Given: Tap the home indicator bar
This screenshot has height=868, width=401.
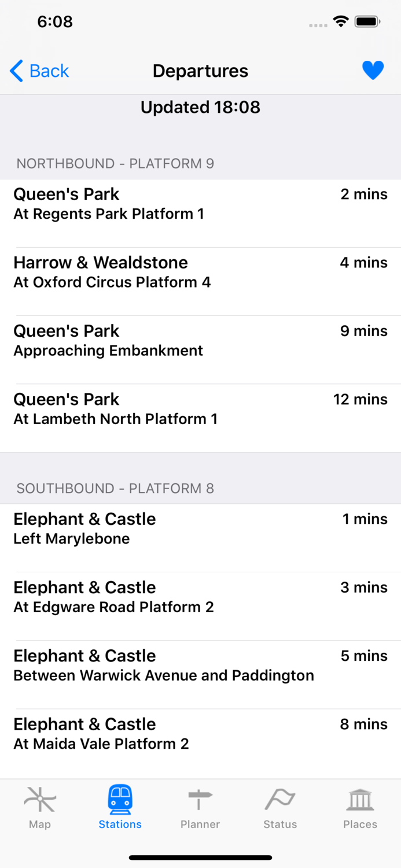Looking at the screenshot, I should pos(200,858).
